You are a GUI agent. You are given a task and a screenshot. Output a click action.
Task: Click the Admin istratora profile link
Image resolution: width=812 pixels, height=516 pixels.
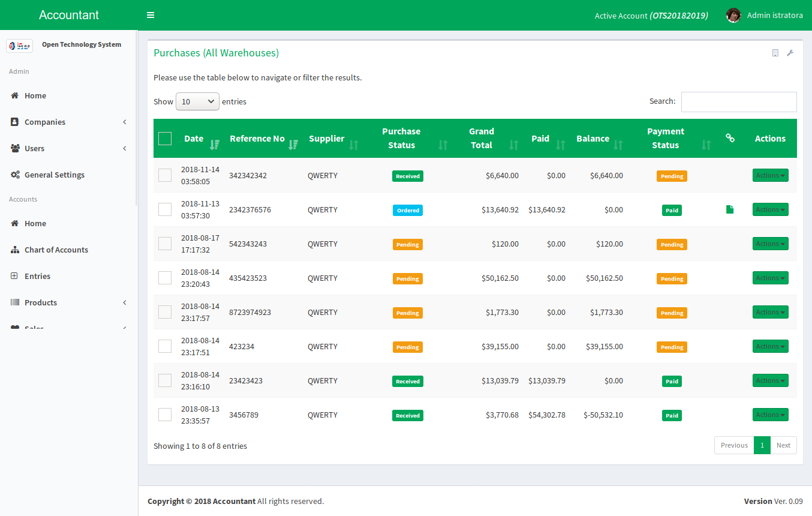click(x=774, y=16)
